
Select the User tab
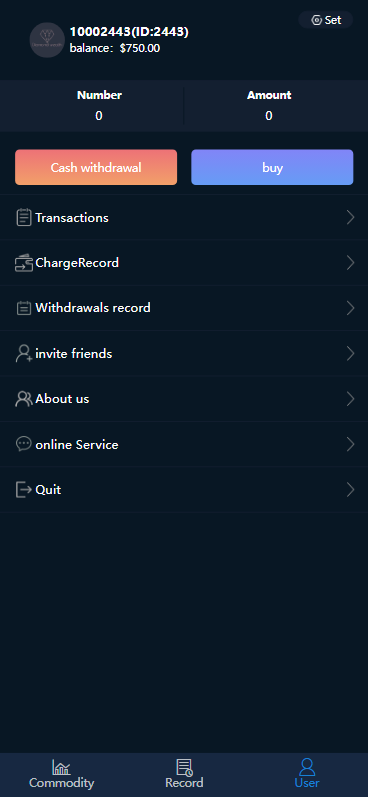(306, 774)
